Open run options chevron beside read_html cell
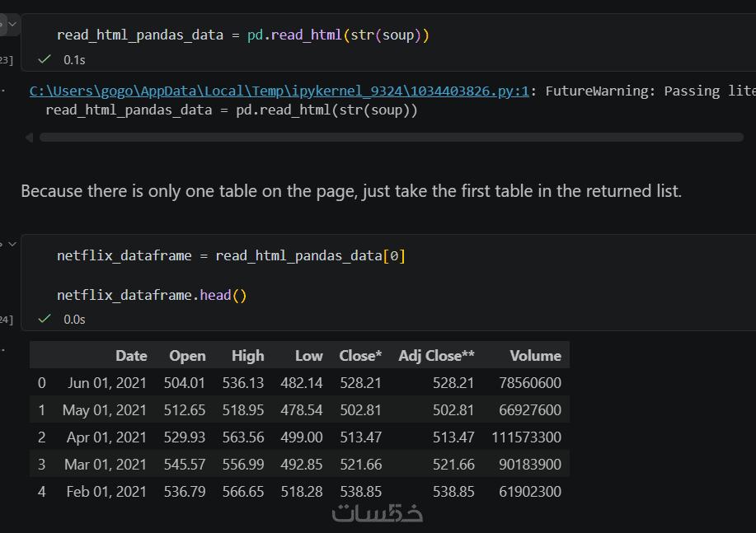The image size is (756, 533). (13, 25)
